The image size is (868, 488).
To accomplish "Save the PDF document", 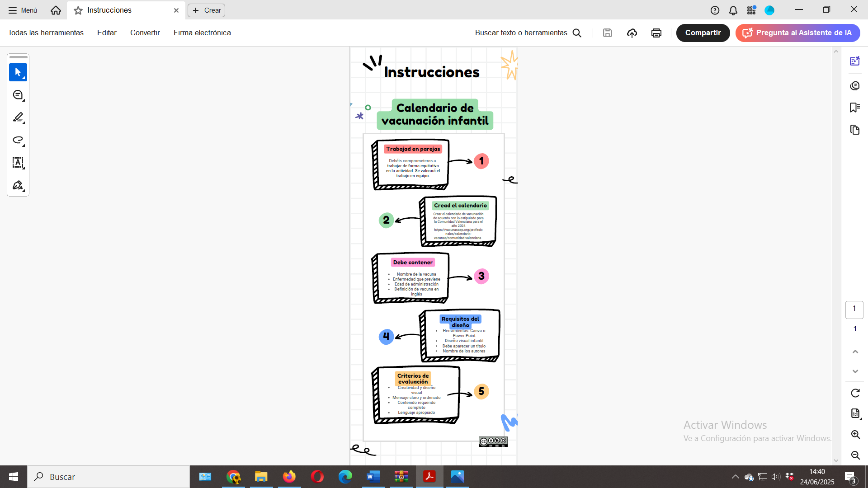I will 607,33.
